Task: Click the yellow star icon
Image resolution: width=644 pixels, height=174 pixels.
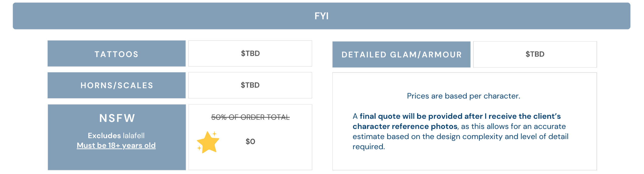Action: click(208, 142)
